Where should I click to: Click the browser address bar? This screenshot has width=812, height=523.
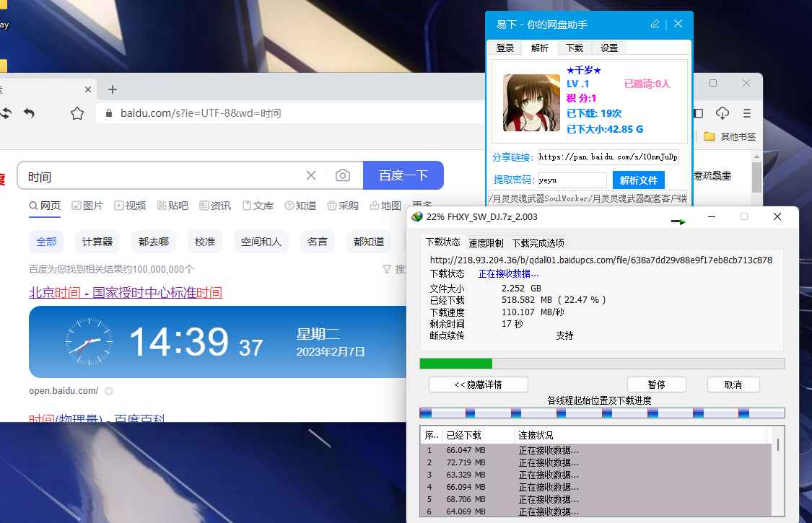click(x=292, y=113)
